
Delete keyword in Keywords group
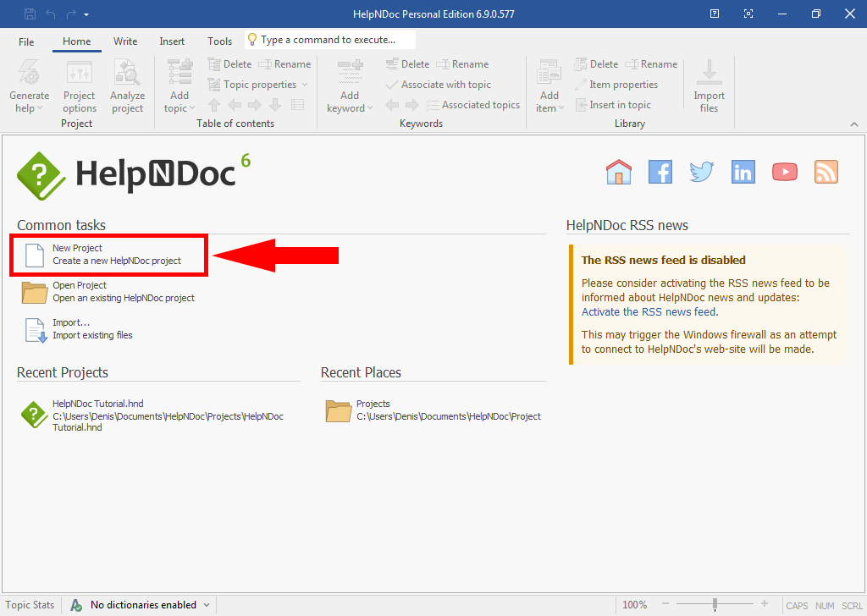point(407,64)
